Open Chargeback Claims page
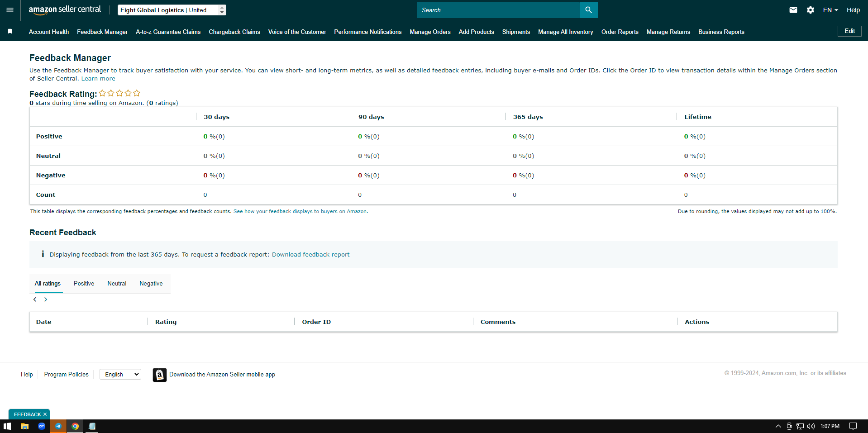 click(234, 32)
